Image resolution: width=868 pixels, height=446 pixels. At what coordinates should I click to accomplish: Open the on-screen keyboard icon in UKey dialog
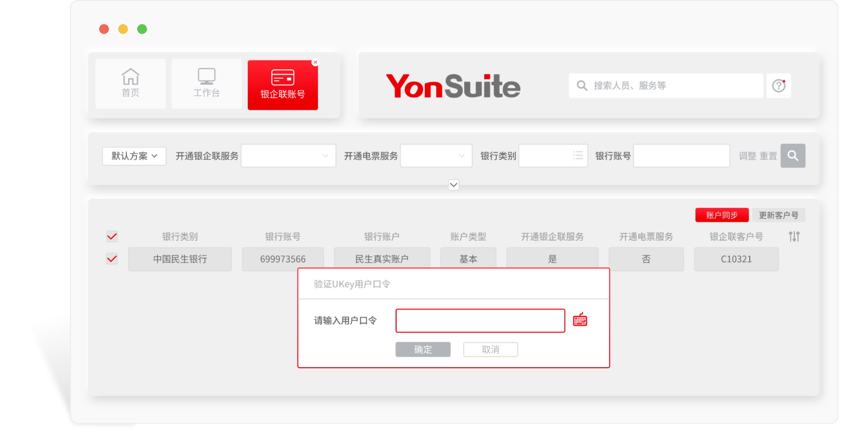pos(580,320)
